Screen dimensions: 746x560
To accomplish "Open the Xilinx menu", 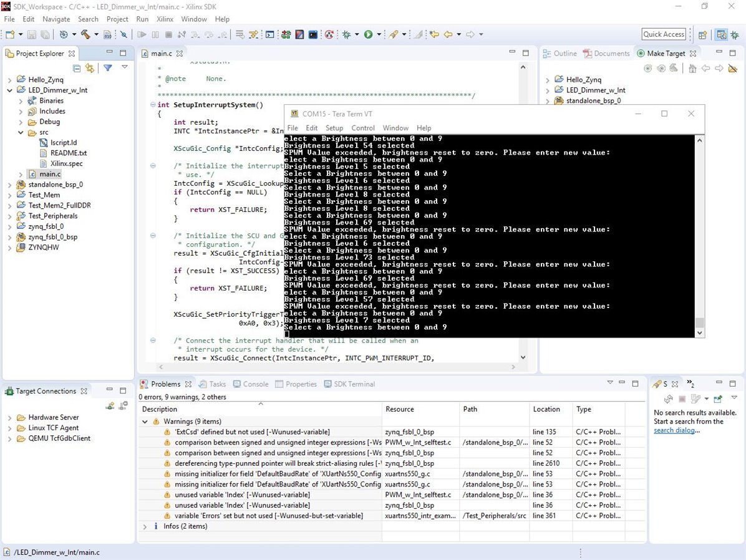I will (165, 19).
